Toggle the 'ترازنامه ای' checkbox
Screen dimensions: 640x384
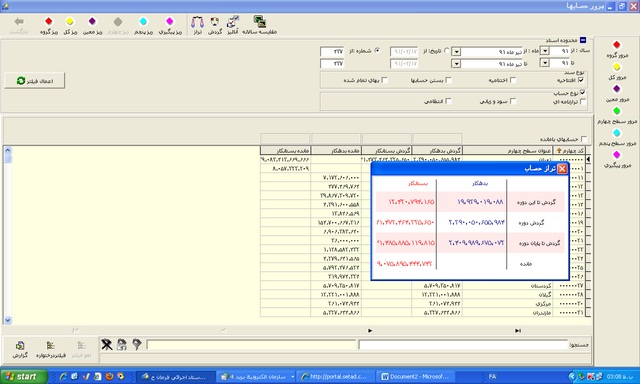point(583,101)
